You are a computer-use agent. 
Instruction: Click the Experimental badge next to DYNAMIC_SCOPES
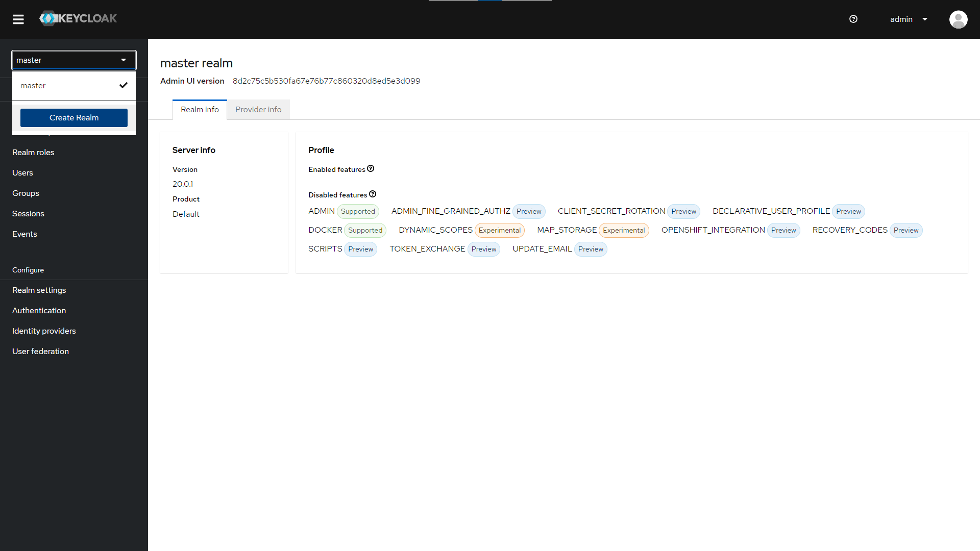[x=499, y=231]
